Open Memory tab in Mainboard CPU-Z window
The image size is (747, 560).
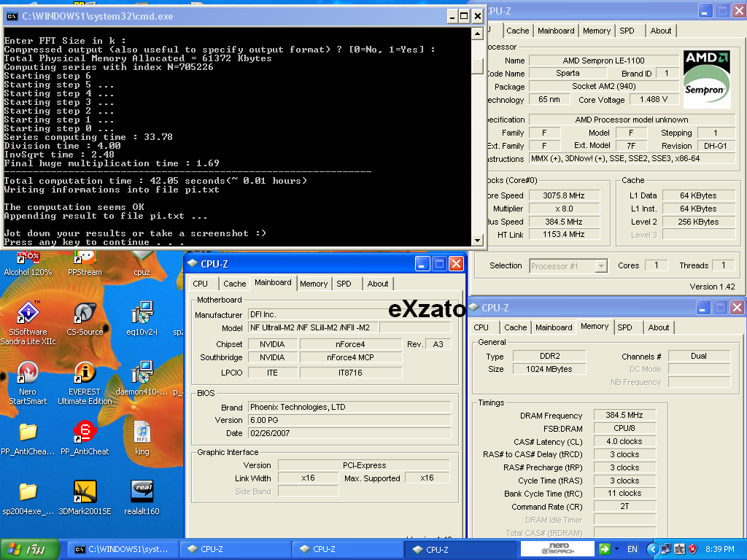[314, 284]
